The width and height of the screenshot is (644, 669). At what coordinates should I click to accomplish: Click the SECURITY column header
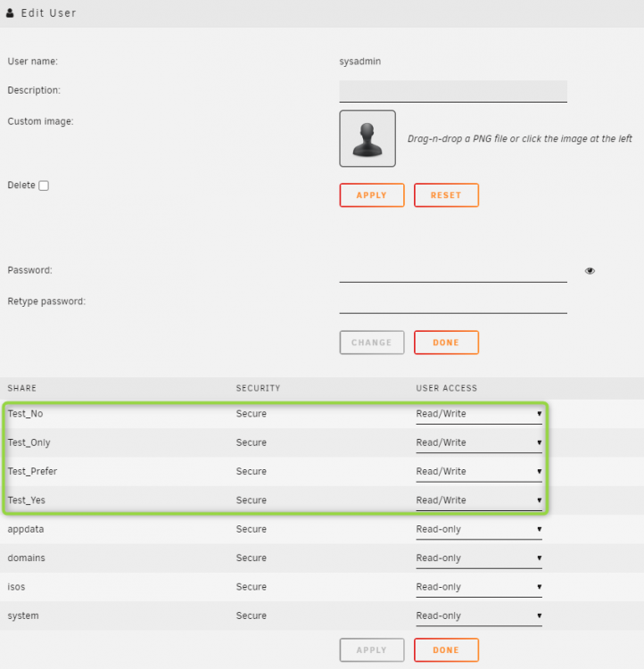point(258,388)
